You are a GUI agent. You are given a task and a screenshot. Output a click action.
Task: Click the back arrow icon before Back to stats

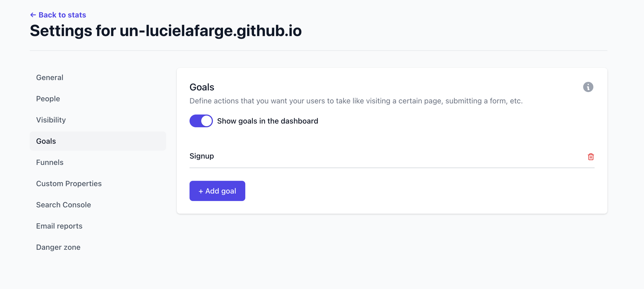[x=33, y=15]
